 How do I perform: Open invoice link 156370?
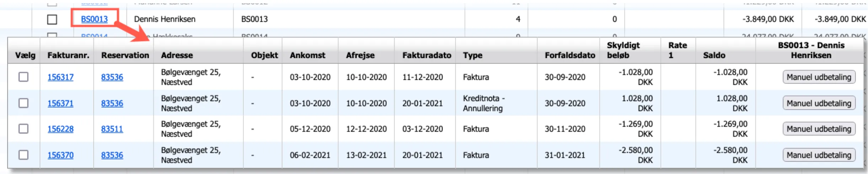pos(60,155)
